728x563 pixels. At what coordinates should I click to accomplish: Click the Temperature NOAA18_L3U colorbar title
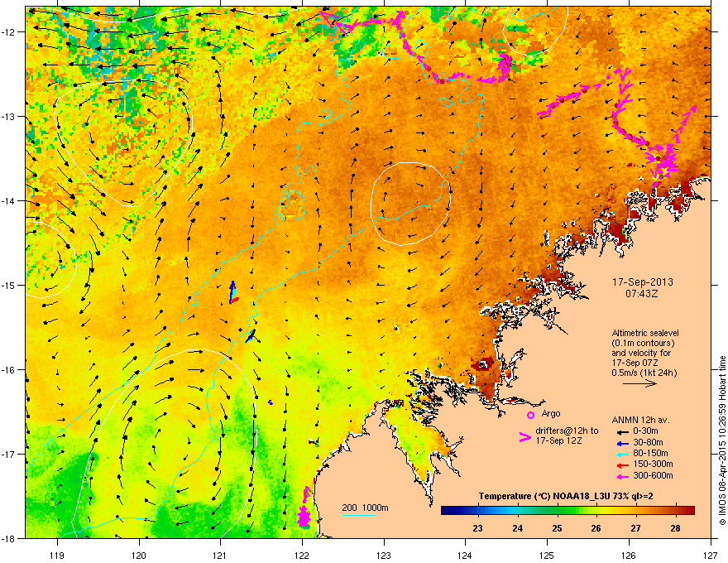tap(566, 496)
